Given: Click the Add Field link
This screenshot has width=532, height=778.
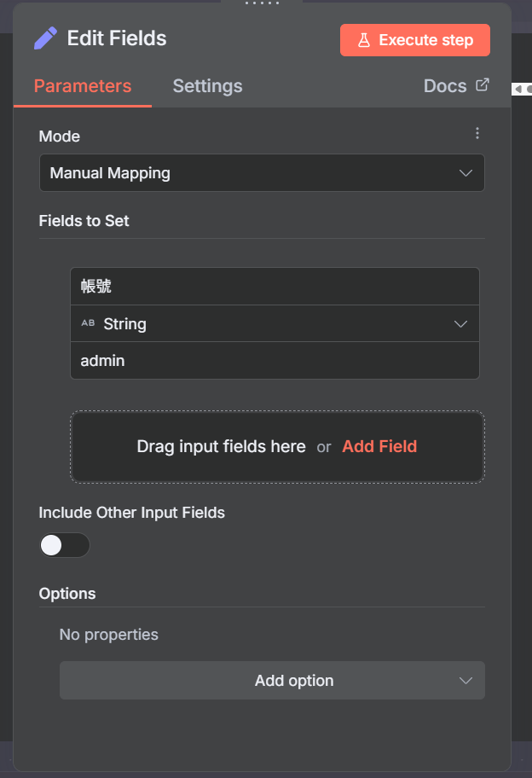Looking at the screenshot, I should pyautogui.click(x=379, y=446).
